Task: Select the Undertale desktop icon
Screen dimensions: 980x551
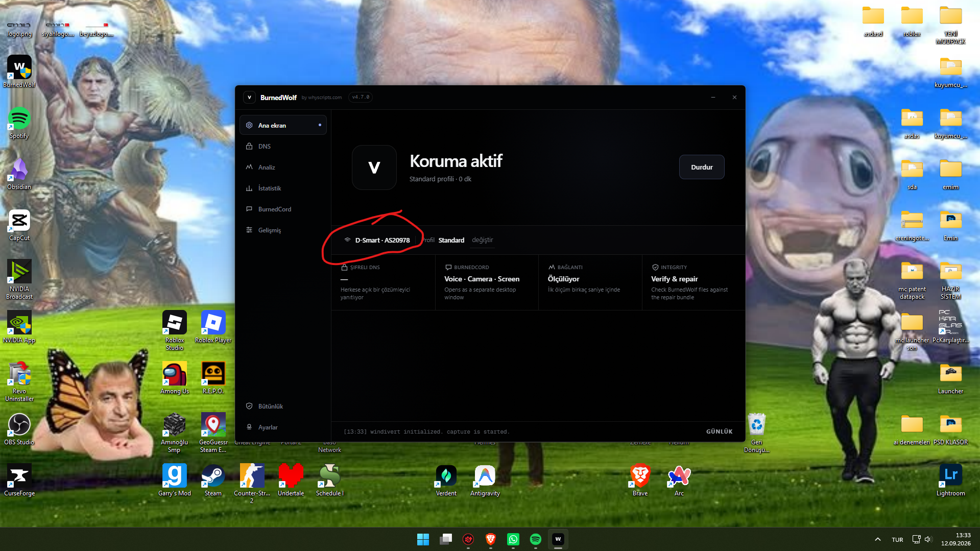Action: tap(291, 480)
